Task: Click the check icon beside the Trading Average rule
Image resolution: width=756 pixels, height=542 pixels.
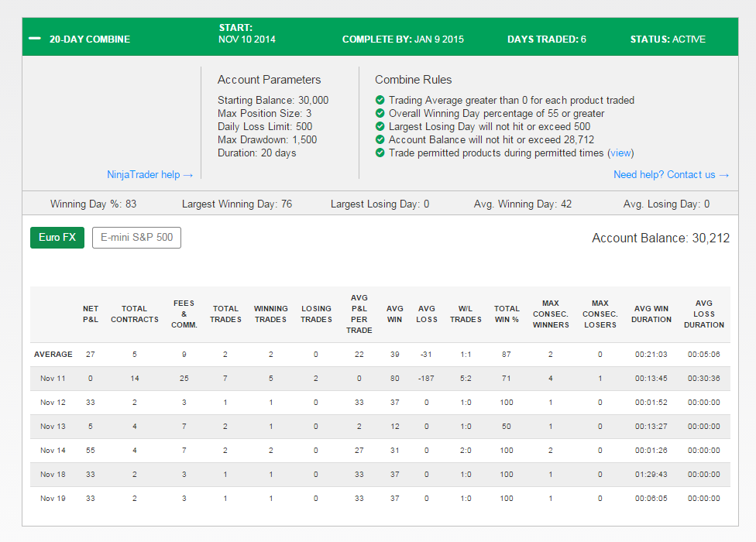Action: click(380, 100)
